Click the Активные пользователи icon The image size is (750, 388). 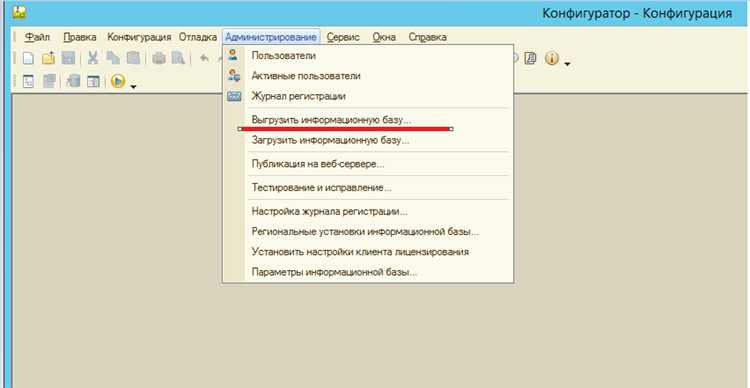(x=234, y=75)
